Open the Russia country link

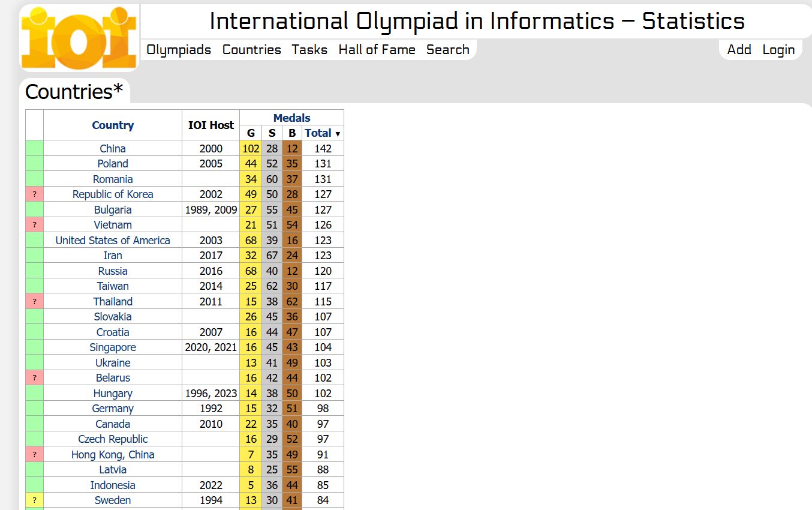[x=113, y=271]
